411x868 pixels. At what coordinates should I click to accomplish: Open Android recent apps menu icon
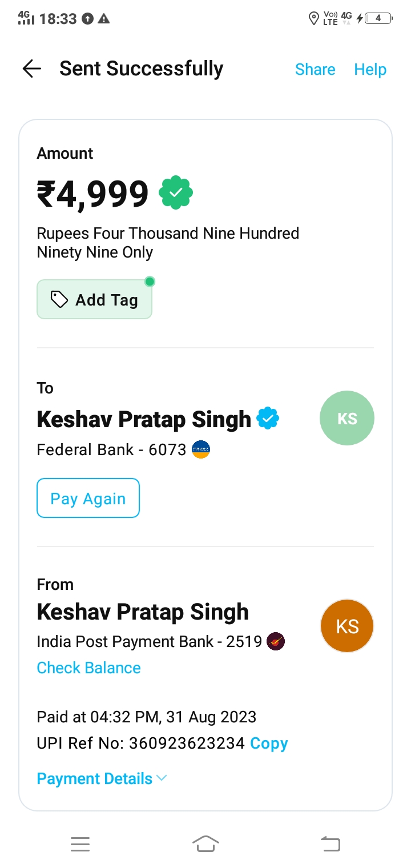point(80,843)
